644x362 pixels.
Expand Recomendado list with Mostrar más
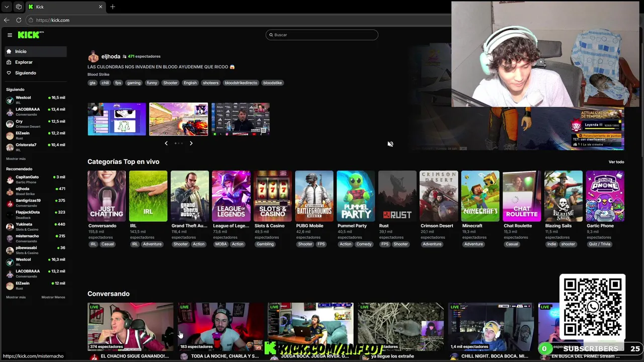coord(16,297)
